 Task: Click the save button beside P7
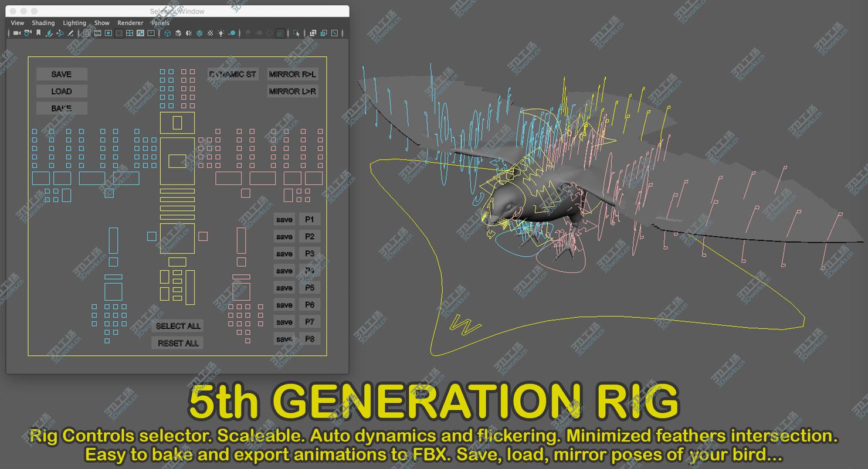284,321
